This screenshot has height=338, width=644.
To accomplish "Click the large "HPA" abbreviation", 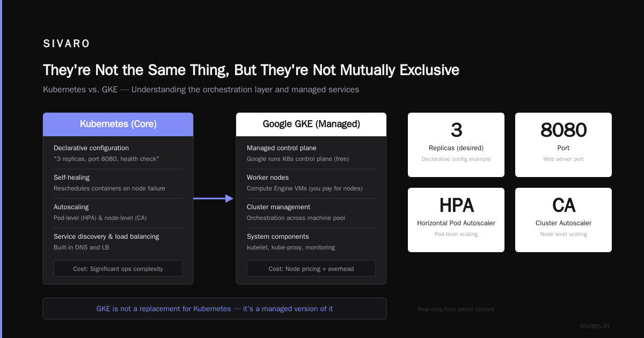I will (x=456, y=205).
